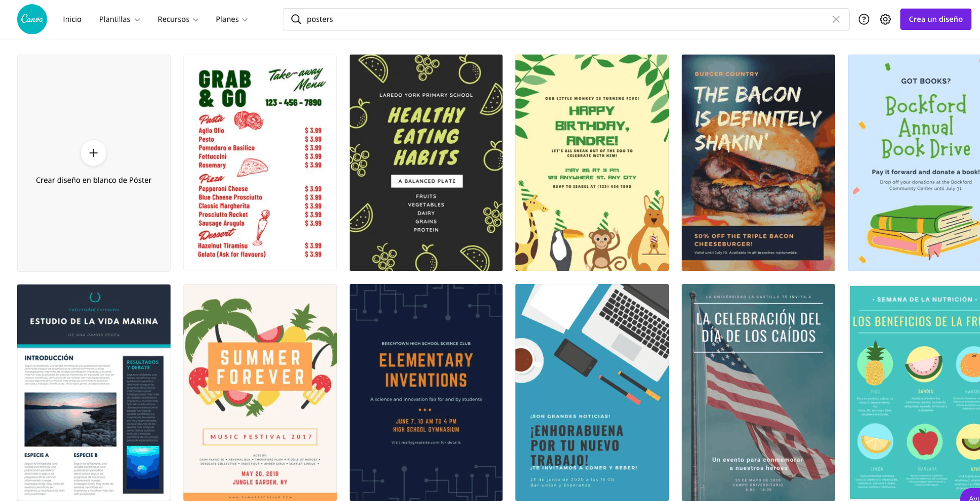Viewport: 980px width, 501px height.
Task: Click the posters search input field
Action: (x=566, y=19)
